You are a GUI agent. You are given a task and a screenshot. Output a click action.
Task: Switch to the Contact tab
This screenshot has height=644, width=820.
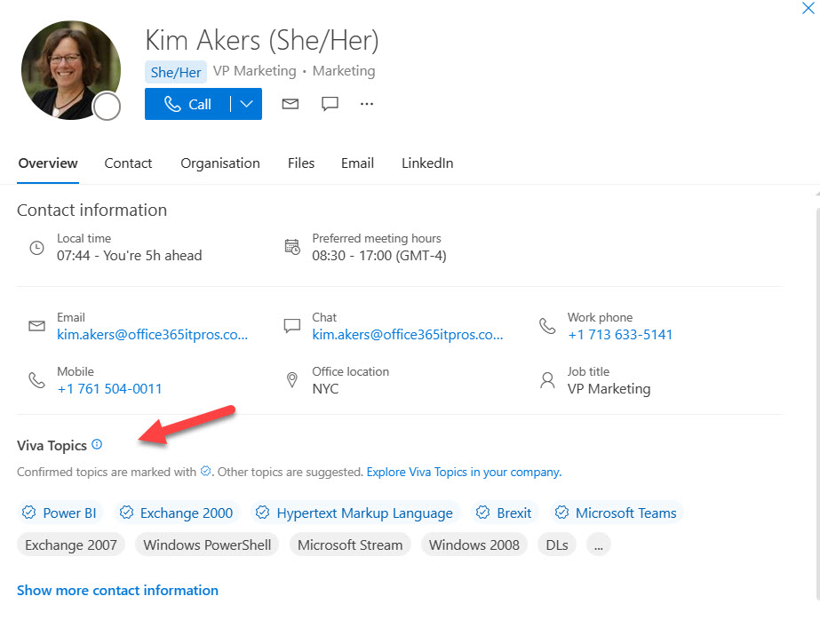coord(128,163)
